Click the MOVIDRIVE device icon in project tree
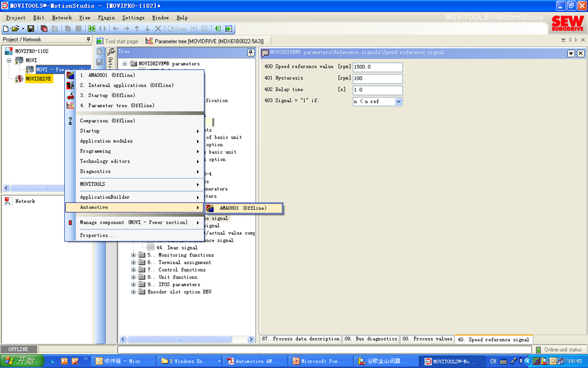 coord(19,79)
